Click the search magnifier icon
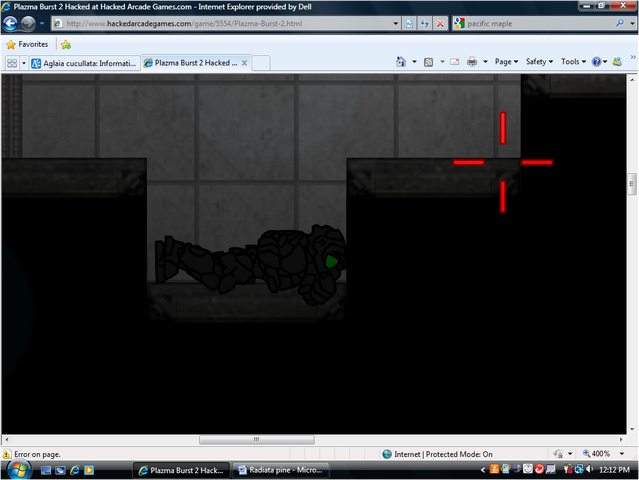The height and width of the screenshot is (480, 639). click(620, 23)
